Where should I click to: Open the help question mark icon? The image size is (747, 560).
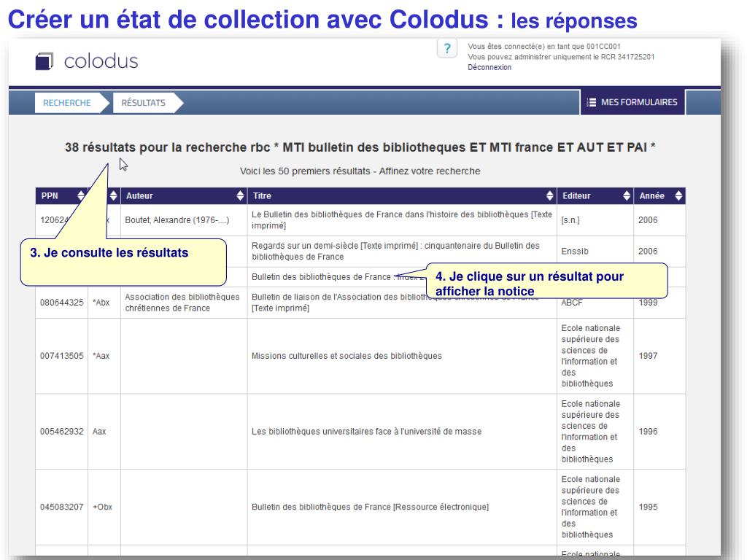point(447,49)
